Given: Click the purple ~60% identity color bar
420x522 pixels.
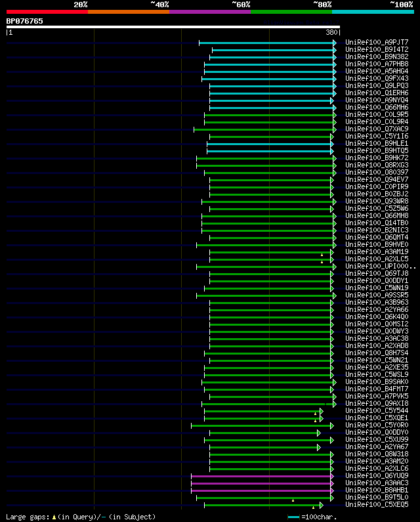Looking at the screenshot, I should (x=210, y=12).
